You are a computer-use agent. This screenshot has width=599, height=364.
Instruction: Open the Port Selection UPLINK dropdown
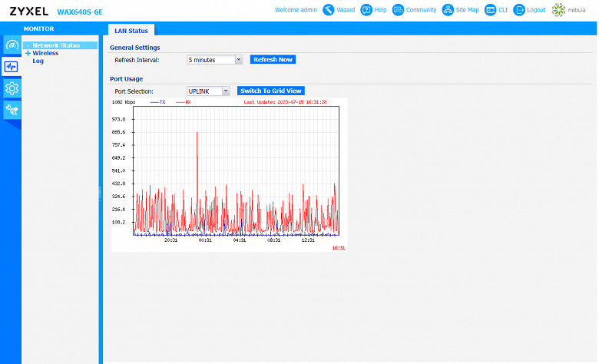pos(208,91)
